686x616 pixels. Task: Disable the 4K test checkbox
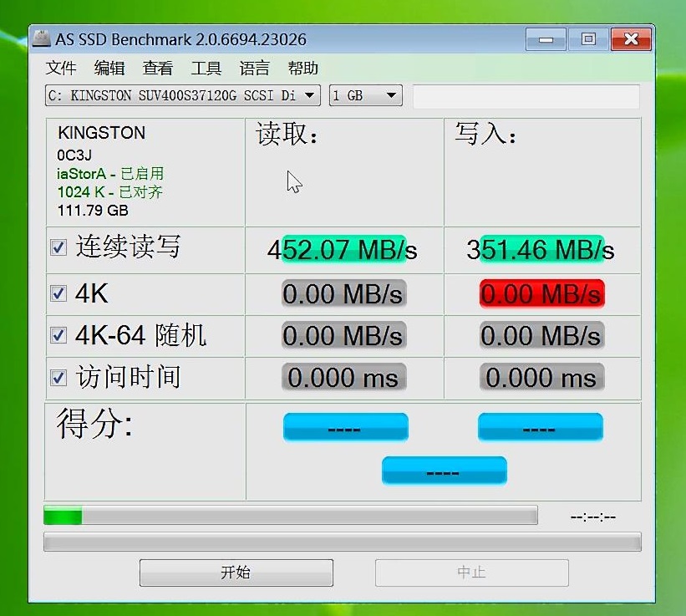coord(57,291)
